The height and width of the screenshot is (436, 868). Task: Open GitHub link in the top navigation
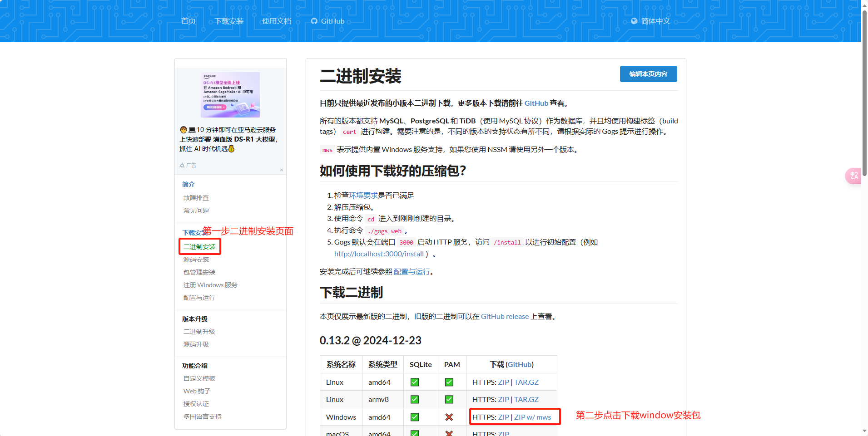coord(327,21)
